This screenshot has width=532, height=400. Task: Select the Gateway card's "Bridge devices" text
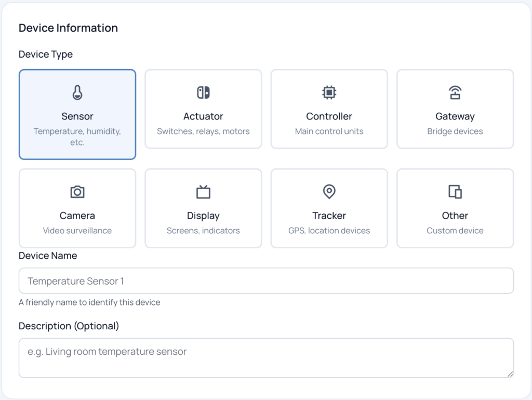tap(455, 131)
